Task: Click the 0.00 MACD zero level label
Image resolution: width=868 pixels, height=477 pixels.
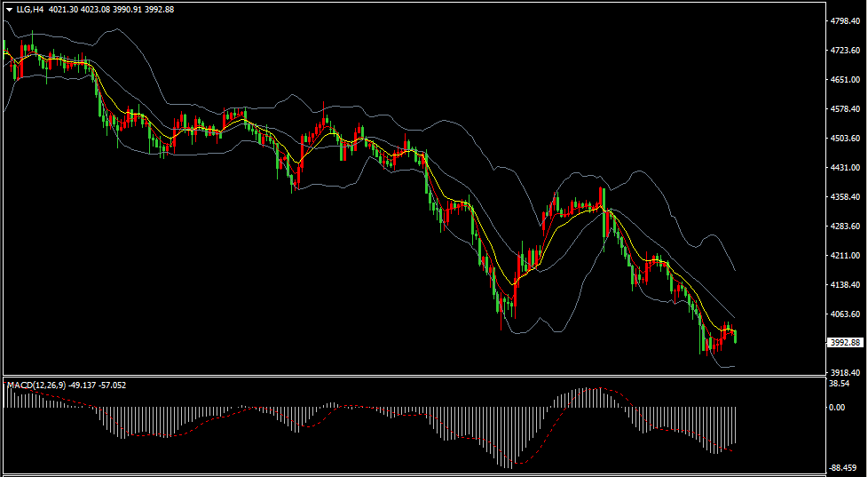Action: pos(838,407)
